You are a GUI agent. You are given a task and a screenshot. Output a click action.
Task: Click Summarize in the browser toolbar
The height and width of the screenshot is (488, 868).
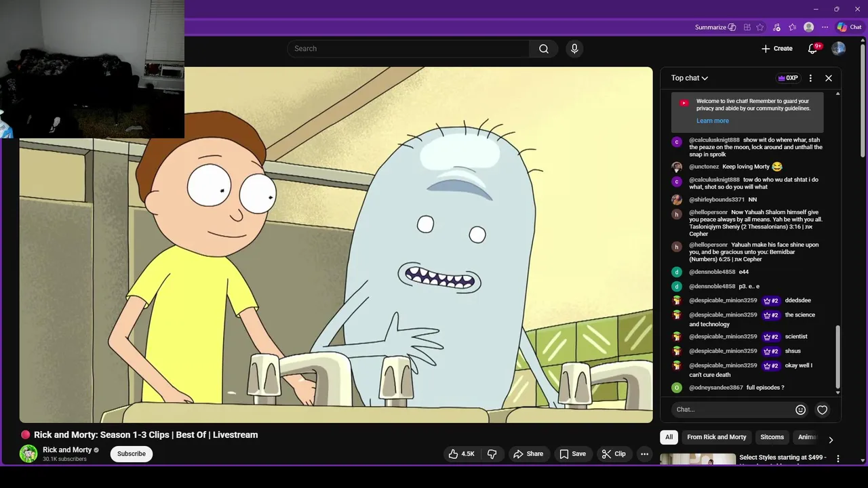(715, 27)
